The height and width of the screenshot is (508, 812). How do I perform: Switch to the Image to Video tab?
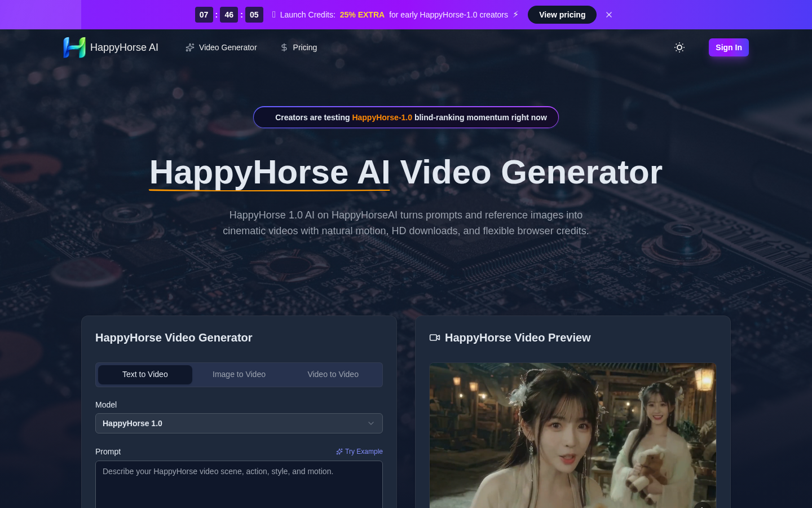(x=239, y=374)
